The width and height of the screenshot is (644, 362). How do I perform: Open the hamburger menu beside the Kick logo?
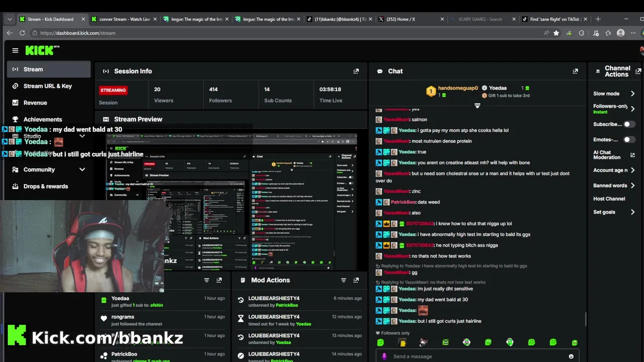tap(15, 50)
